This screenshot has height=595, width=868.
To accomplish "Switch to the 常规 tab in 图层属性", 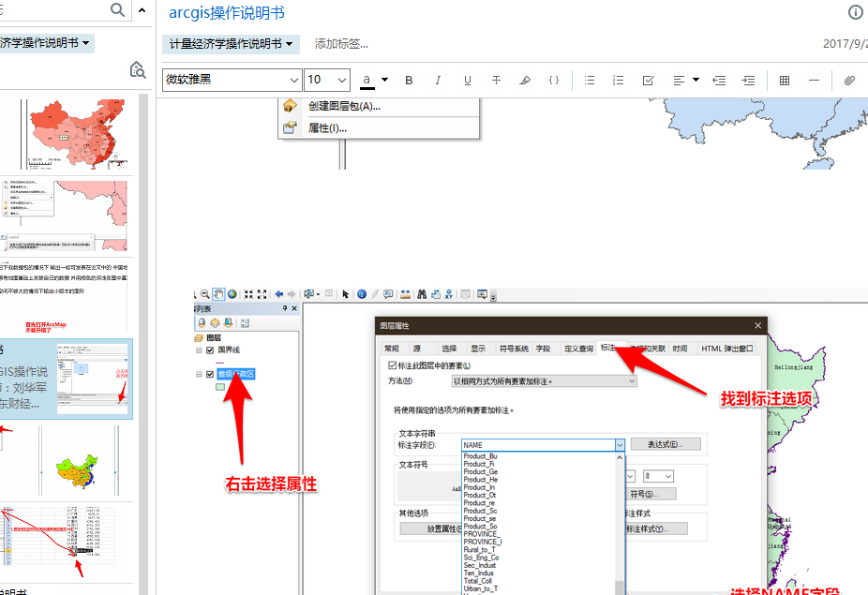I will coord(392,349).
